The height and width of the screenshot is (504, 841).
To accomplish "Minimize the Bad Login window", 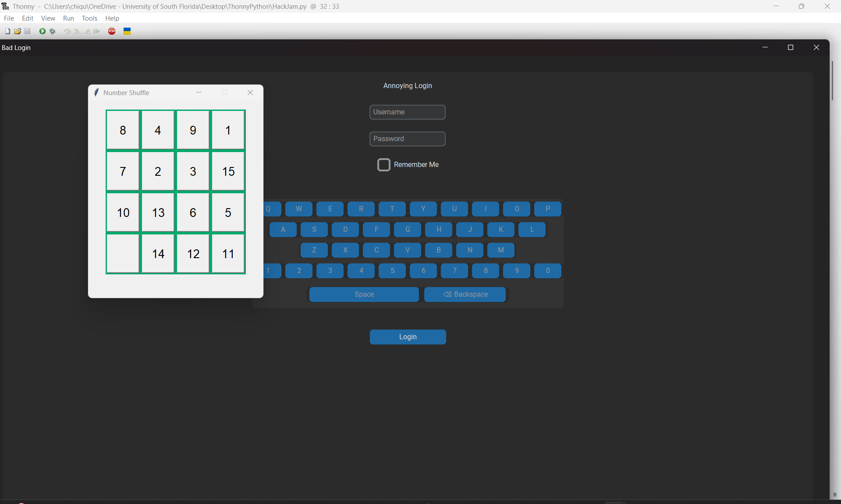I will click(x=765, y=47).
